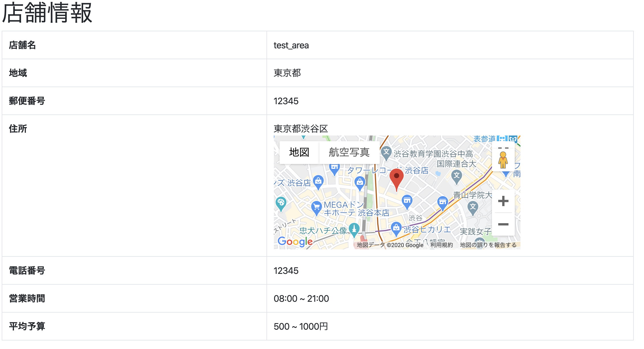Click 地図の誤りを報告する report link
Viewport: 644px width, 349px height.
488,245
